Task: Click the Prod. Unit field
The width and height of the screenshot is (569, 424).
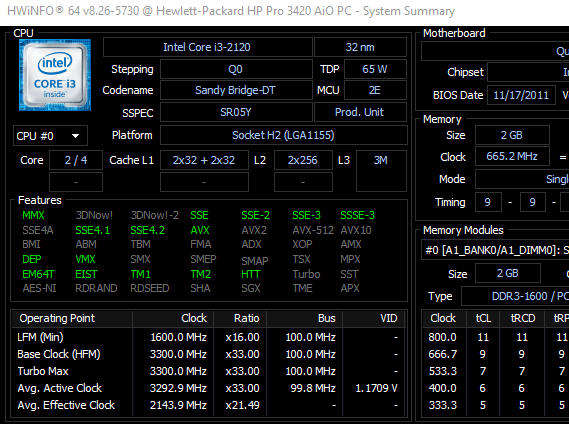Action: pyautogui.click(x=360, y=112)
